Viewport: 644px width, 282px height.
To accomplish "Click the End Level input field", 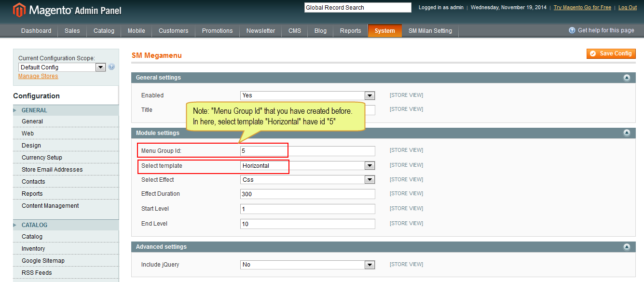I will [308, 224].
